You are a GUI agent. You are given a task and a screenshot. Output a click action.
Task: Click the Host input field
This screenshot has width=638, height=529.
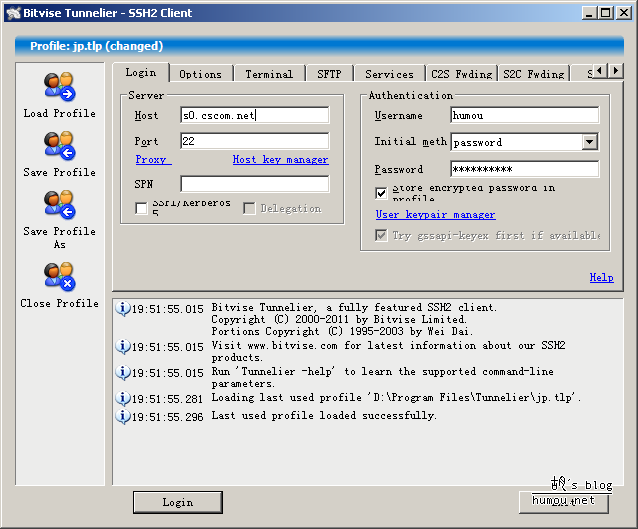[255, 115]
